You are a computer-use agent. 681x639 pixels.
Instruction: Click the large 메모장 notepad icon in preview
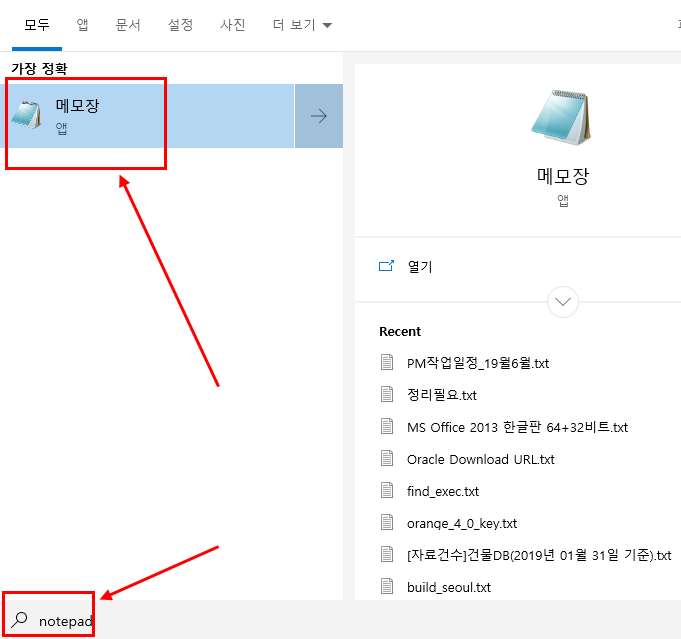pyautogui.click(x=562, y=117)
